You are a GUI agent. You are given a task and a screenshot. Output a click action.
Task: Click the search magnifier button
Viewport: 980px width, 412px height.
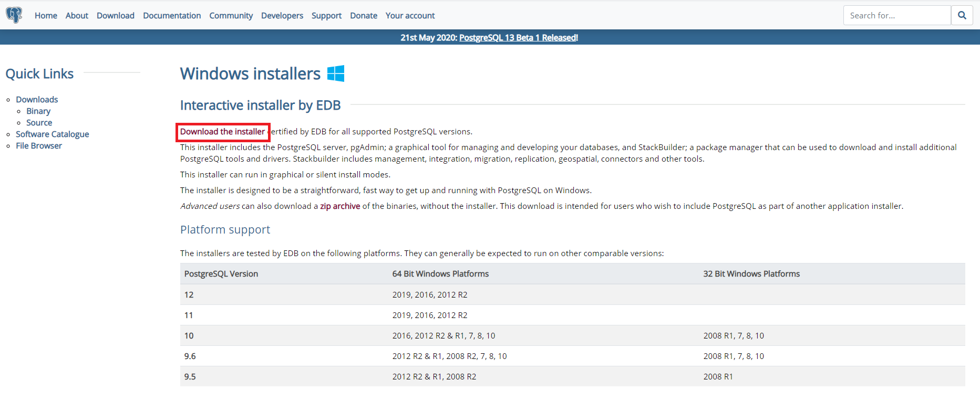pos(962,15)
